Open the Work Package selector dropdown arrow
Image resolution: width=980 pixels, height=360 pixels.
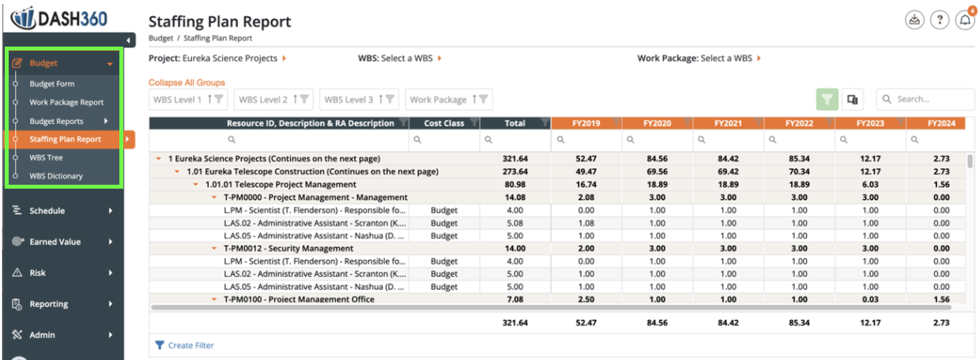pyautogui.click(x=759, y=58)
